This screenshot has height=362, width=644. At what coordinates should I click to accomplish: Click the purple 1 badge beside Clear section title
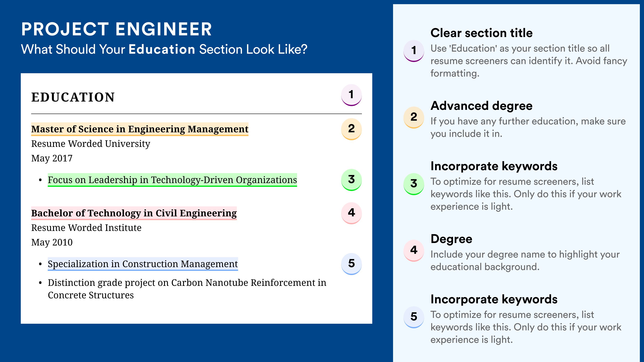(414, 51)
